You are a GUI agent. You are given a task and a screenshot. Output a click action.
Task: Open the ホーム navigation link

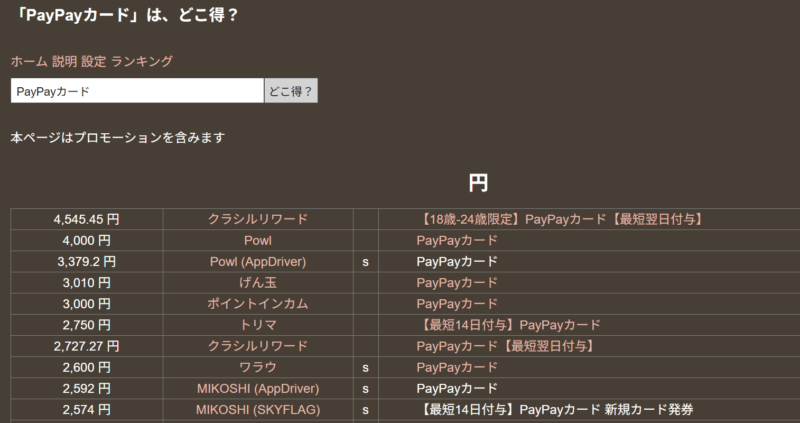pyautogui.click(x=29, y=61)
